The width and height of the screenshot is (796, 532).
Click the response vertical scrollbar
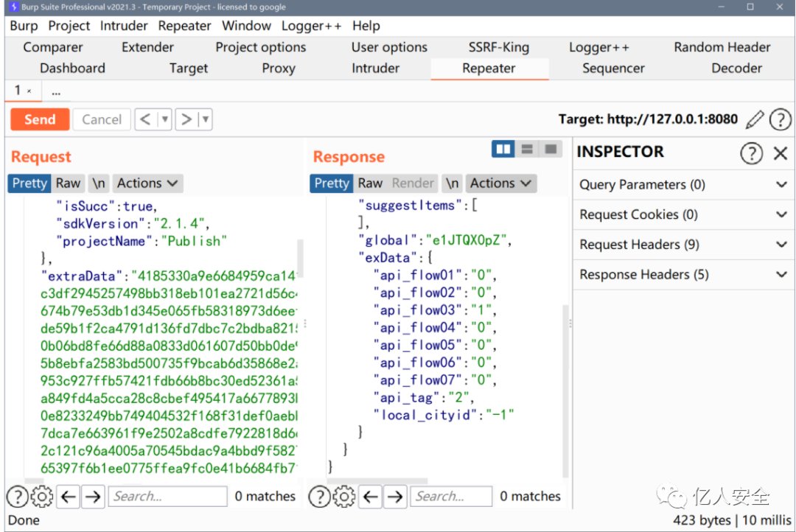coord(565,391)
